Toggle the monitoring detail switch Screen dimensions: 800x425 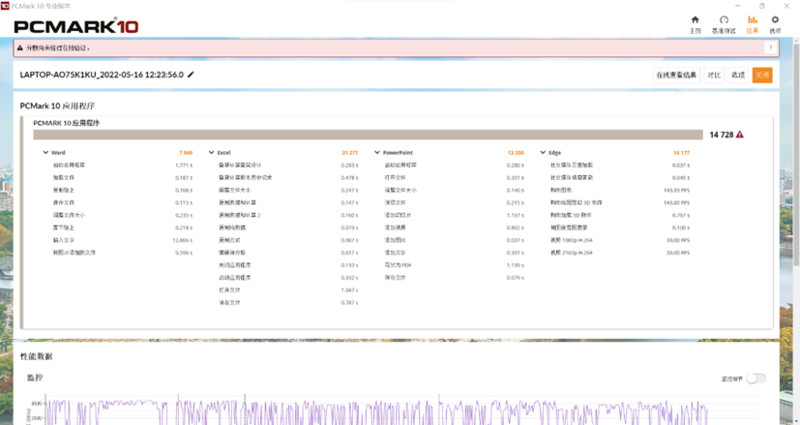pyautogui.click(x=756, y=379)
